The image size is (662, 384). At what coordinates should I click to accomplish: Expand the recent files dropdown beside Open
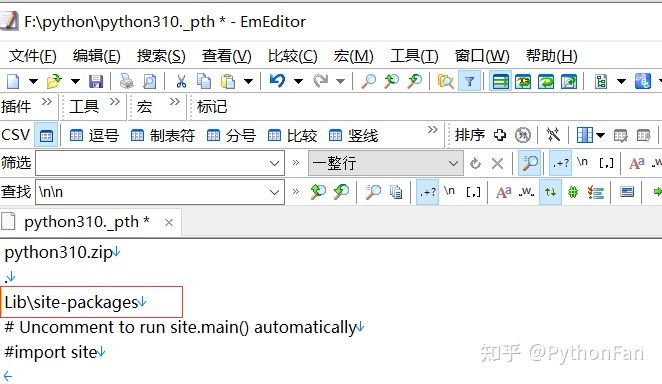tap(76, 81)
